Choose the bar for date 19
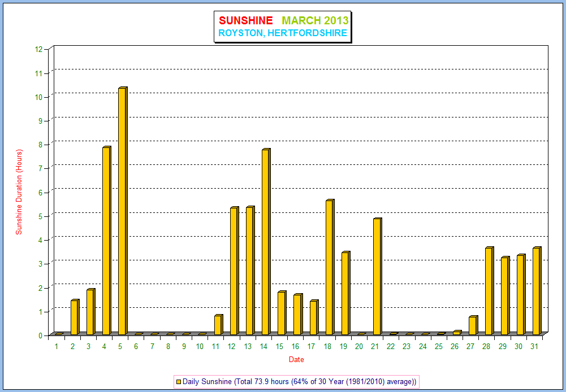The image size is (566, 392). pyautogui.click(x=345, y=293)
